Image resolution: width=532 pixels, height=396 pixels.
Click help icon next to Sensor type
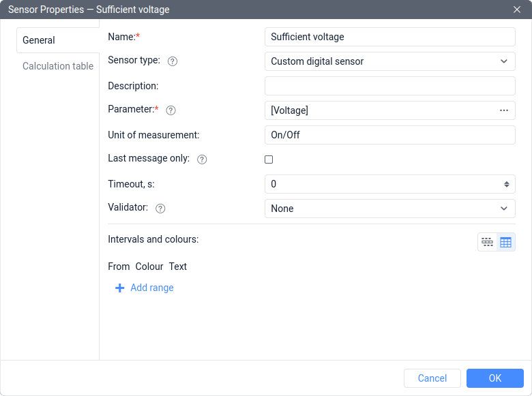pyautogui.click(x=173, y=61)
